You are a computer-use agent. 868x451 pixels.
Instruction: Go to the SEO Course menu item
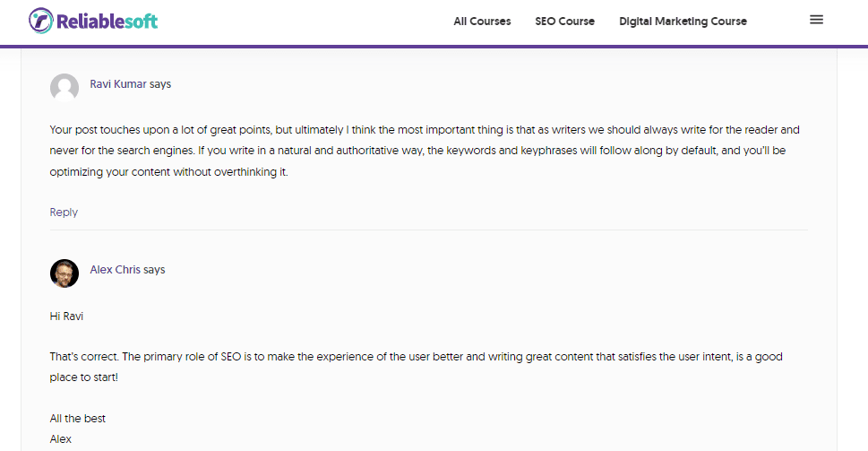pyautogui.click(x=564, y=22)
